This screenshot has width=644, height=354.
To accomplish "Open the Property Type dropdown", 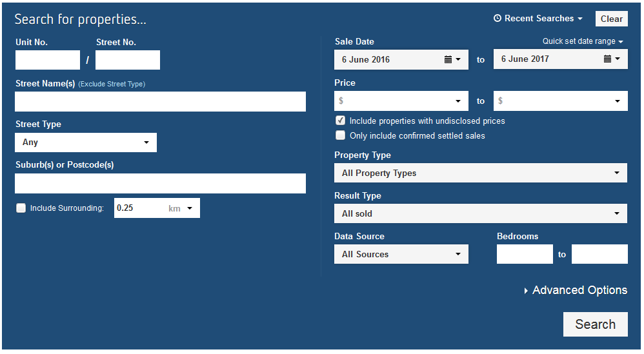I will point(480,173).
